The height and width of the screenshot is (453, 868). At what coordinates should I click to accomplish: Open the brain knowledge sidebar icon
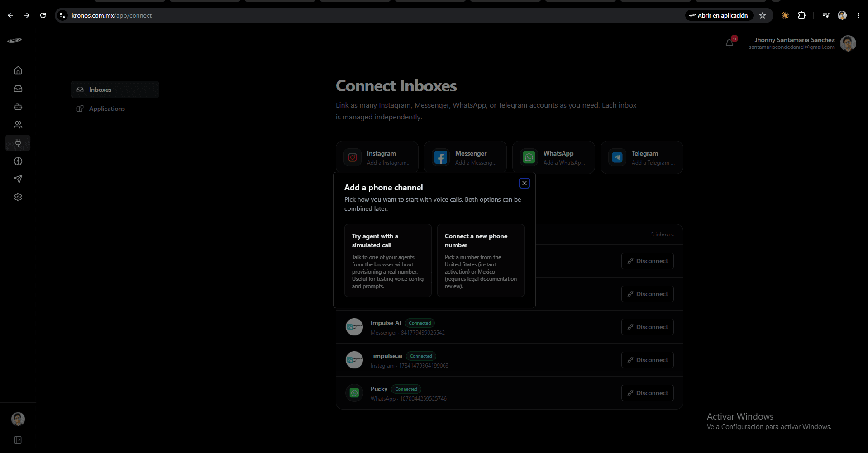pyautogui.click(x=18, y=161)
